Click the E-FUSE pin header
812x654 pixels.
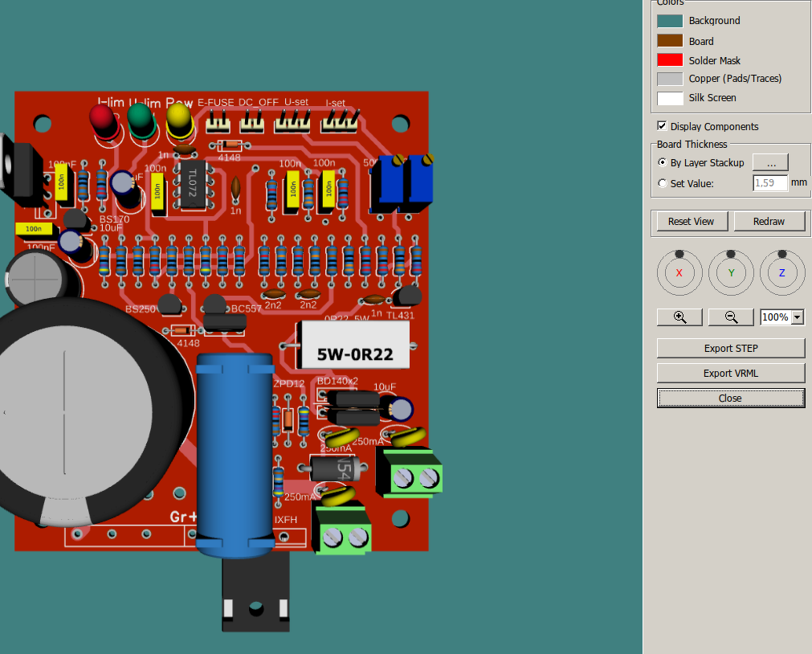tap(218, 122)
